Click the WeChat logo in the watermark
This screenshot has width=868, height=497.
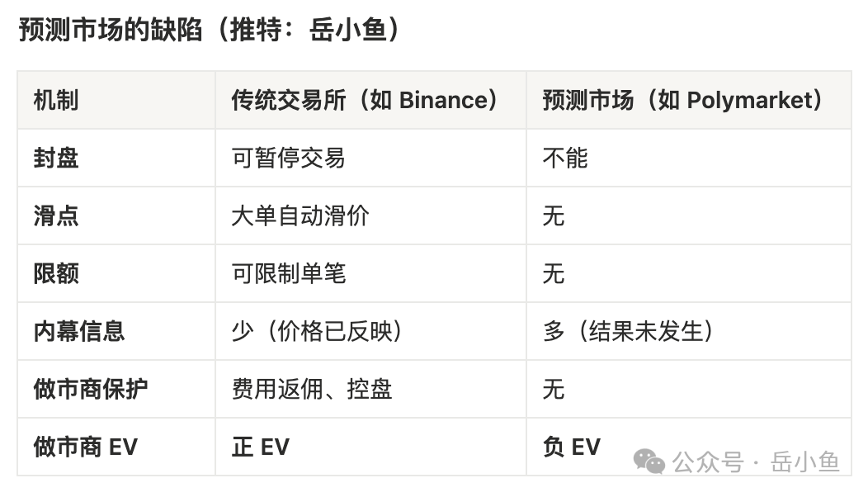tap(649, 462)
